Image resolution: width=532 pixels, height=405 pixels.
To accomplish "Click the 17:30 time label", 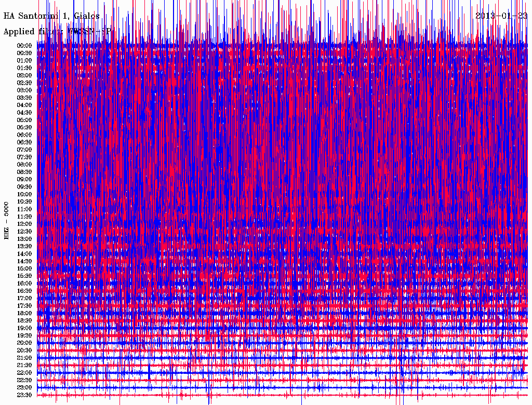I will point(24,306).
